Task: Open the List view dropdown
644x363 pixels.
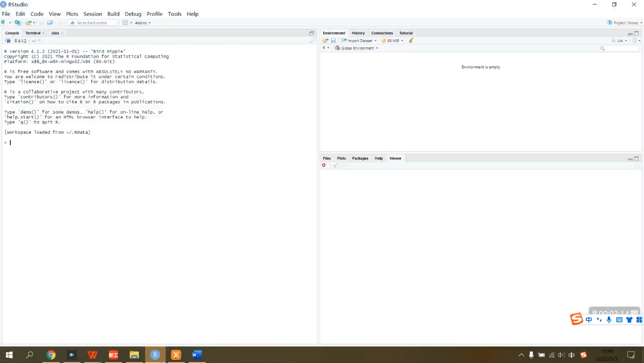Action: pyautogui.click(x=619, y=41)
